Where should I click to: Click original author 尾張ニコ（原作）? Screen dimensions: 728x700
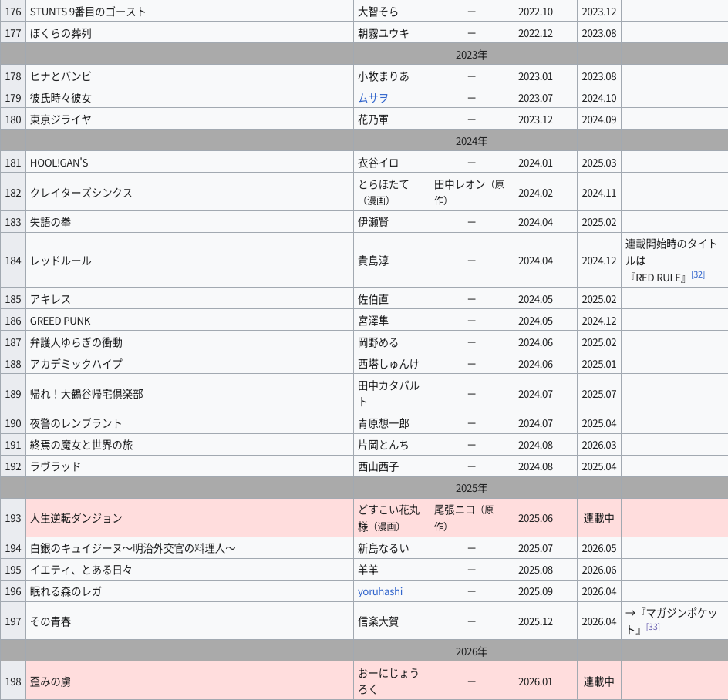click(x=463, y=517)
